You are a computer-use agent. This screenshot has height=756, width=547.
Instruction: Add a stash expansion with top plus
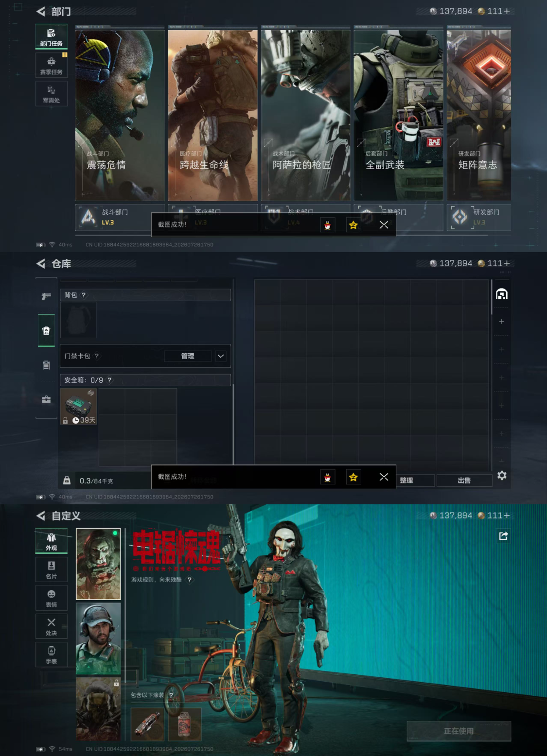pos(501,322)
